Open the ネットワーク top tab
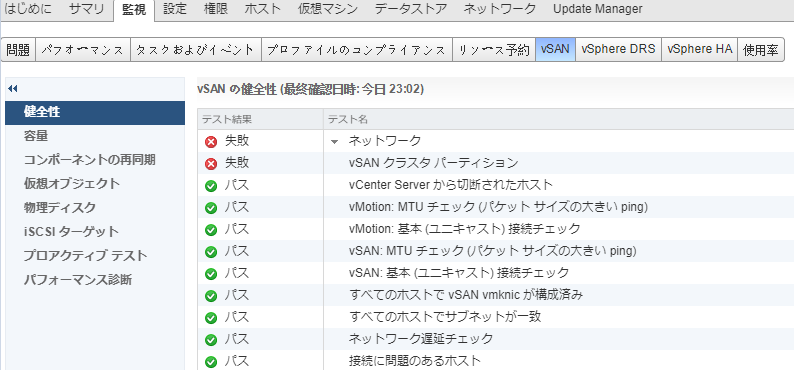The width and height of the screenshot is (794, 370). click(499, 9)
